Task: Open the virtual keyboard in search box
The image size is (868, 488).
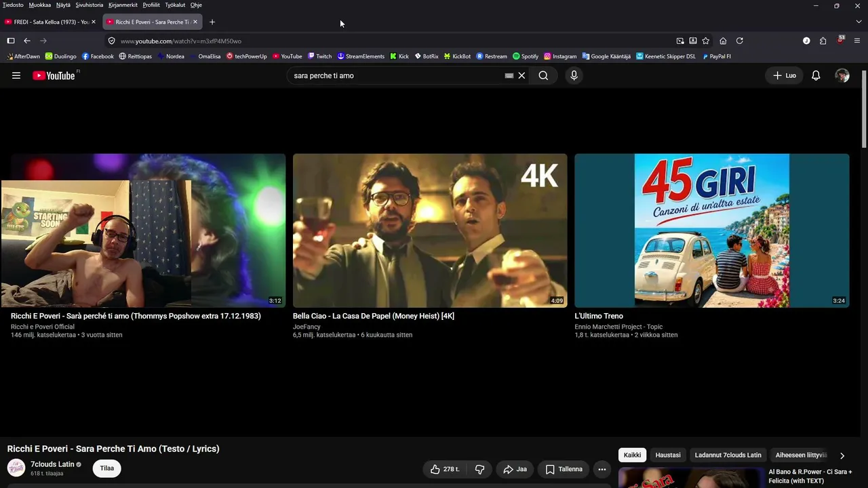Action: tap(509, 76)
